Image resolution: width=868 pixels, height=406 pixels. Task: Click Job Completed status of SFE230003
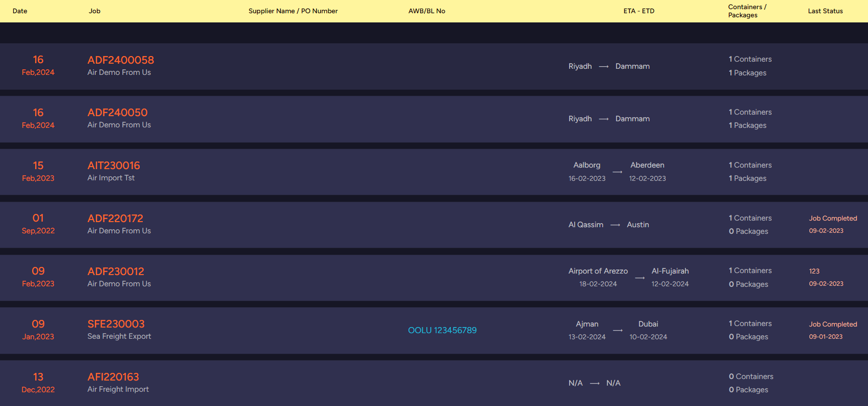pyautogui.click(x=833, y=324)
